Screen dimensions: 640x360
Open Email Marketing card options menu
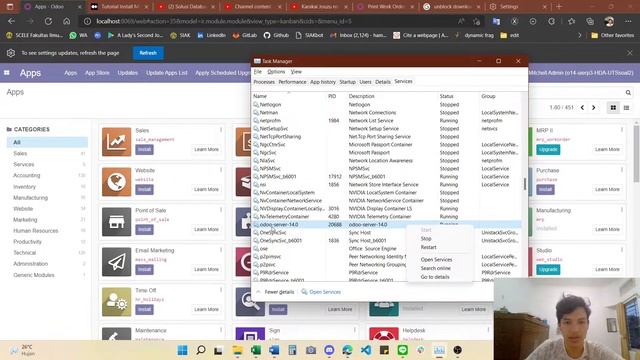pyautogui.click(x=221, y=250)
